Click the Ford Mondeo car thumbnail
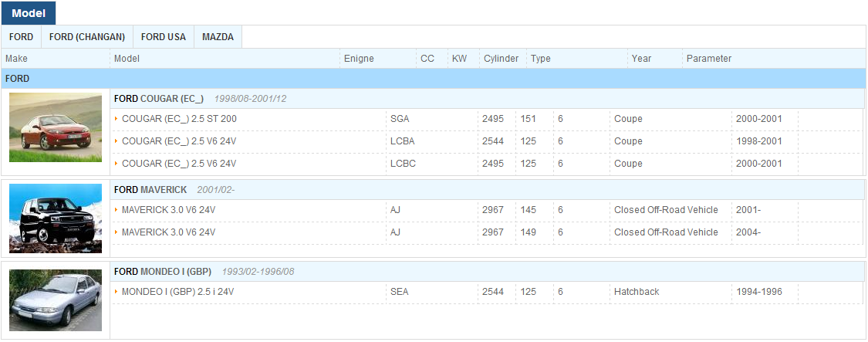Screen dimensions: 868x342 pos(56,300)
